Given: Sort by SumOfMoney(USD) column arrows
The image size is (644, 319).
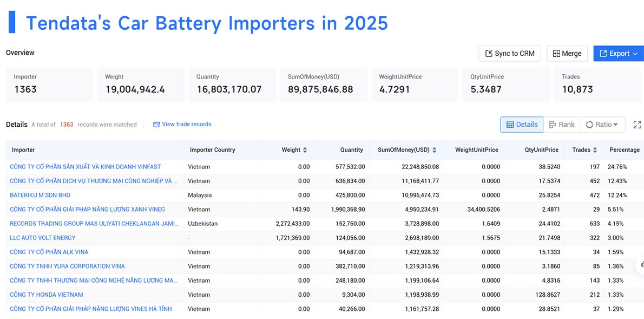Looking at the screenshot, I should point(434,150).
